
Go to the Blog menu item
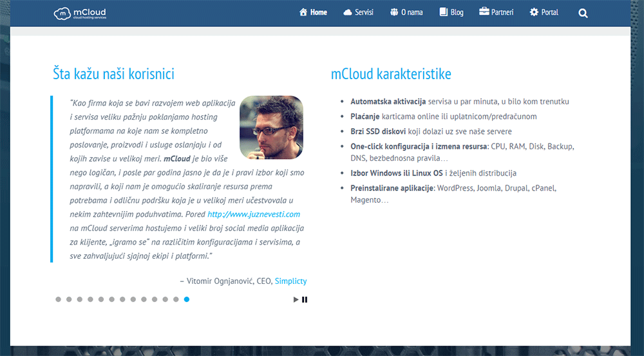click(457, 12)
